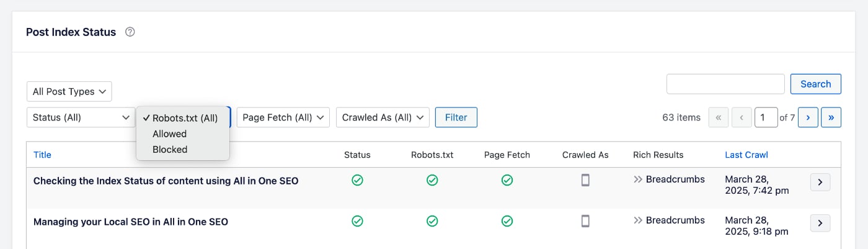Click Page Fetch check icon for Checking the Index Status row

[507, 180]
